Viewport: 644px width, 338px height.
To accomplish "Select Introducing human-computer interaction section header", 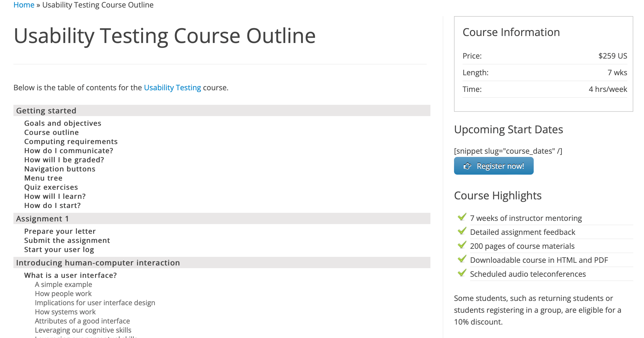I will click(x=98, y=263).
